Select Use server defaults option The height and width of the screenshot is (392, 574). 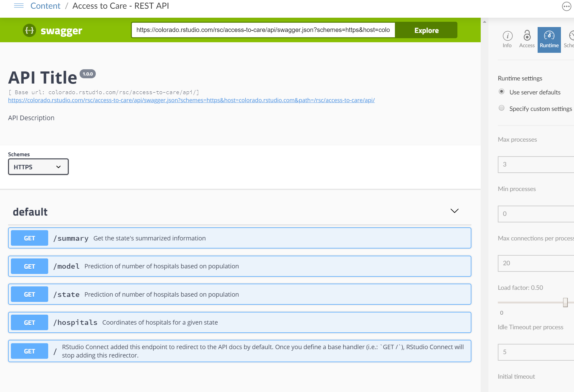502,92
